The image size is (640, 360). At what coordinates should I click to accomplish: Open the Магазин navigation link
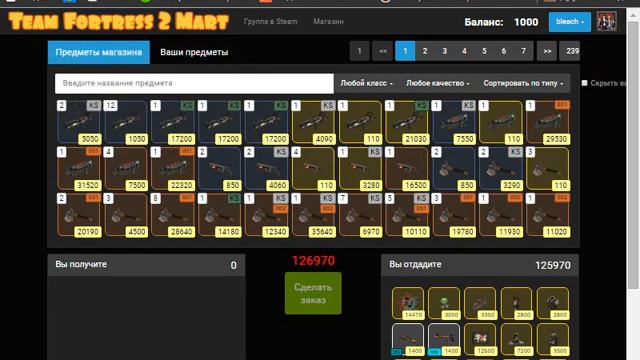[329, 21]
